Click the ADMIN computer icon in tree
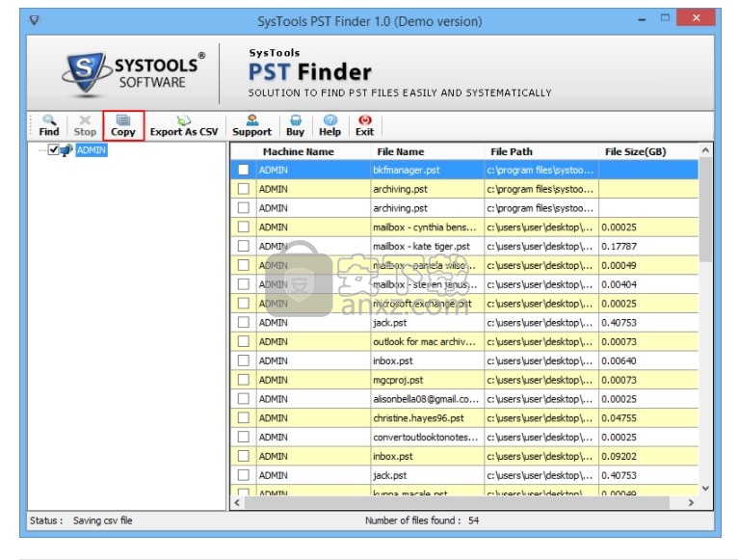 click(x=66, y=150)
